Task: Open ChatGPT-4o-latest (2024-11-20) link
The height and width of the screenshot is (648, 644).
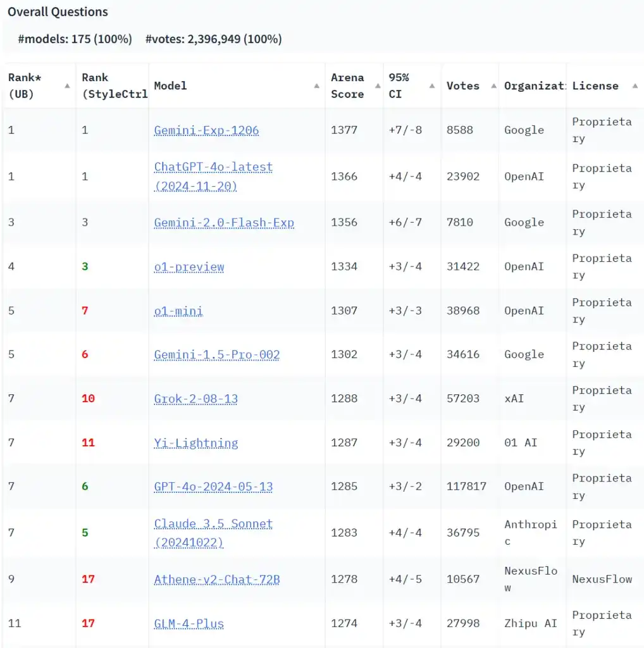Action: click(x=213, y=177)
